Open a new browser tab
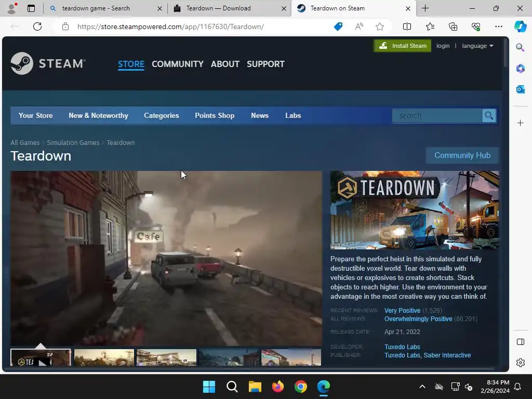 [425, 8]
